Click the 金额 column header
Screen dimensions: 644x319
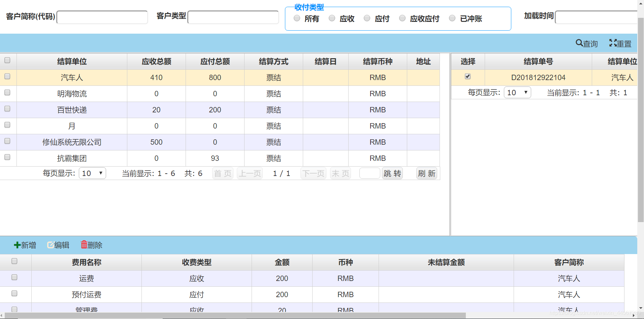[282, 262]
